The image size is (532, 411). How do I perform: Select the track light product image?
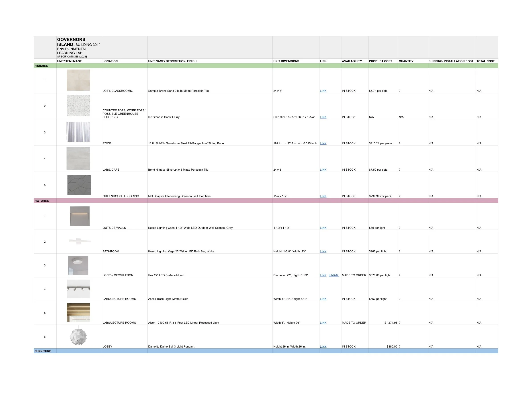click(78, 289)
